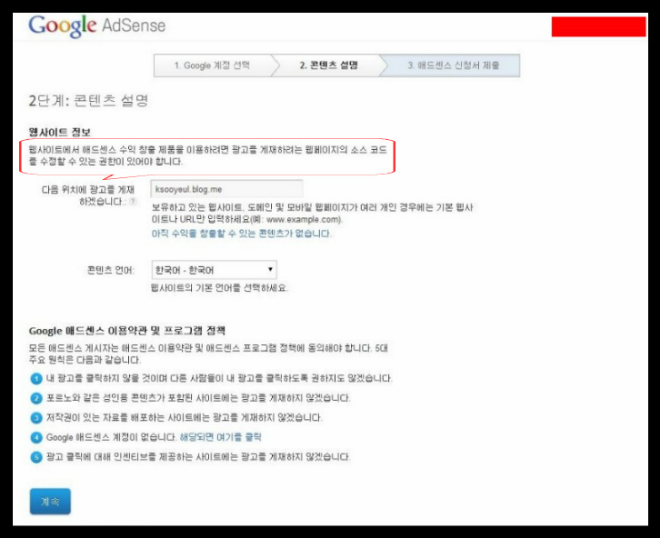This screenshot has width=660, height=539.
Task: Click the number 4 policy bullet icon
Action: (x=36, y=438)
